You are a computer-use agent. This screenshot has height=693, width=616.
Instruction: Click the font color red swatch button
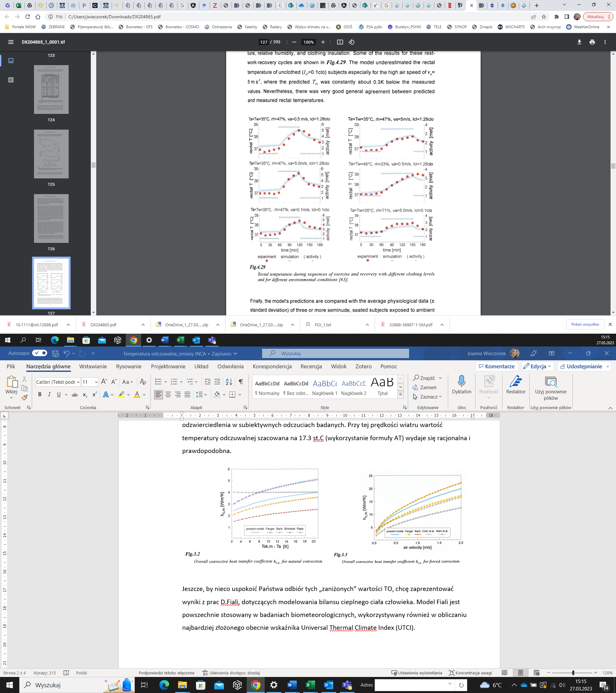137,394
